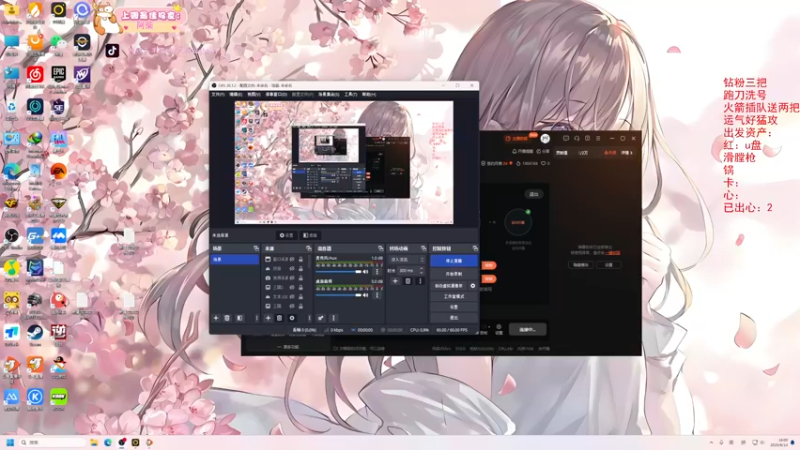Toggle visibility eye of camera capture source
This screenshot has height=450, width=800.
[x=292, y=278]
